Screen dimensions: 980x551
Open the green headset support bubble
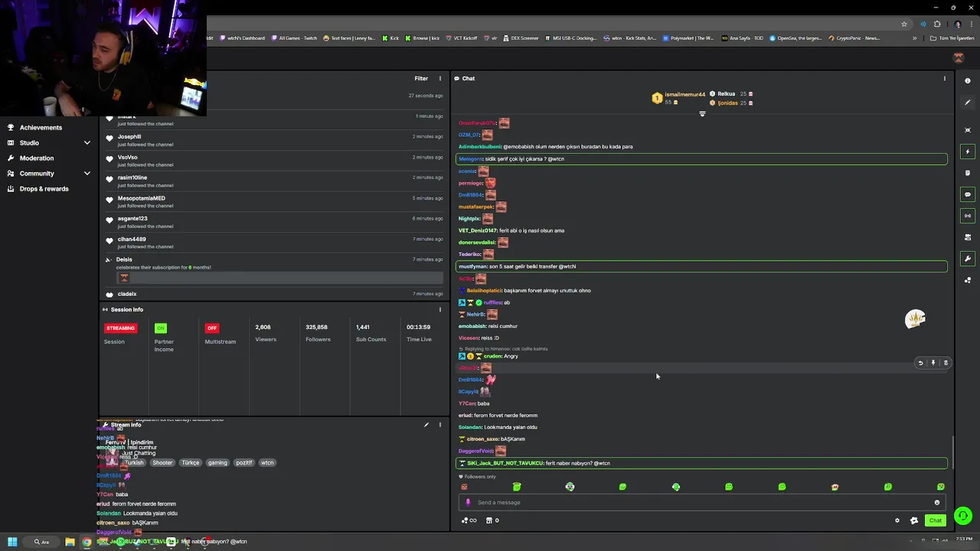963,516
